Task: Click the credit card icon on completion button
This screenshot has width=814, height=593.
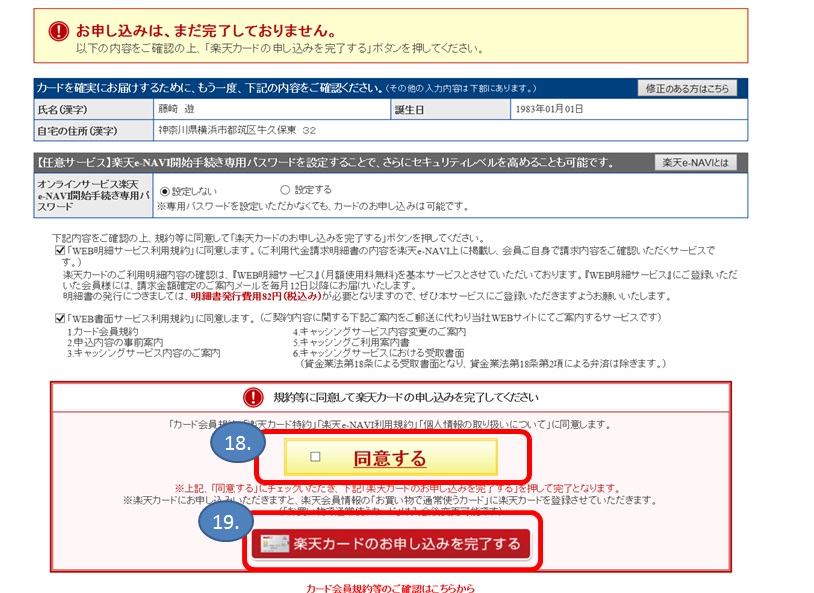Action: click(x=274, y=544)
